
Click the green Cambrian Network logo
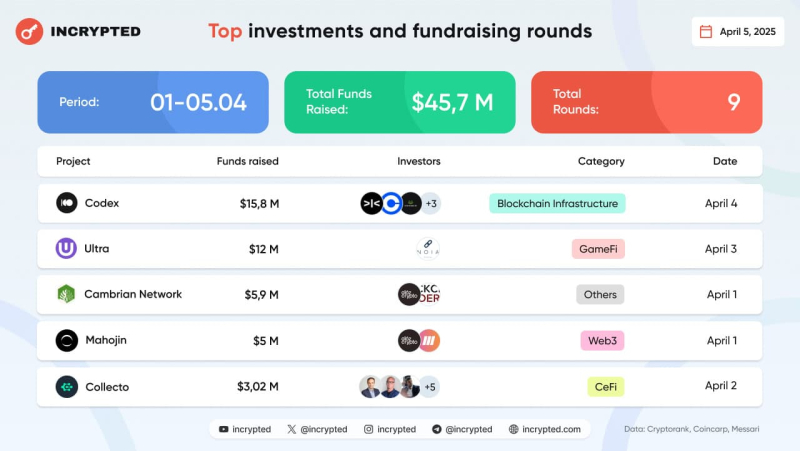67,294
